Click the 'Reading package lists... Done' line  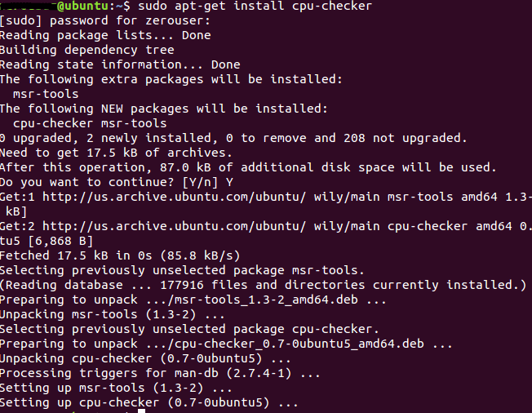(x=104, y=35)
